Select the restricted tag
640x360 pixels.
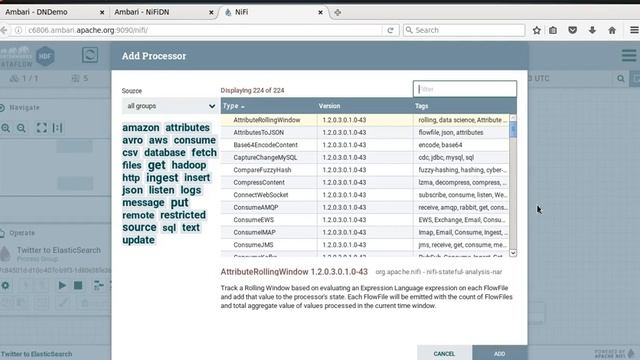click(x=183, y=215)
